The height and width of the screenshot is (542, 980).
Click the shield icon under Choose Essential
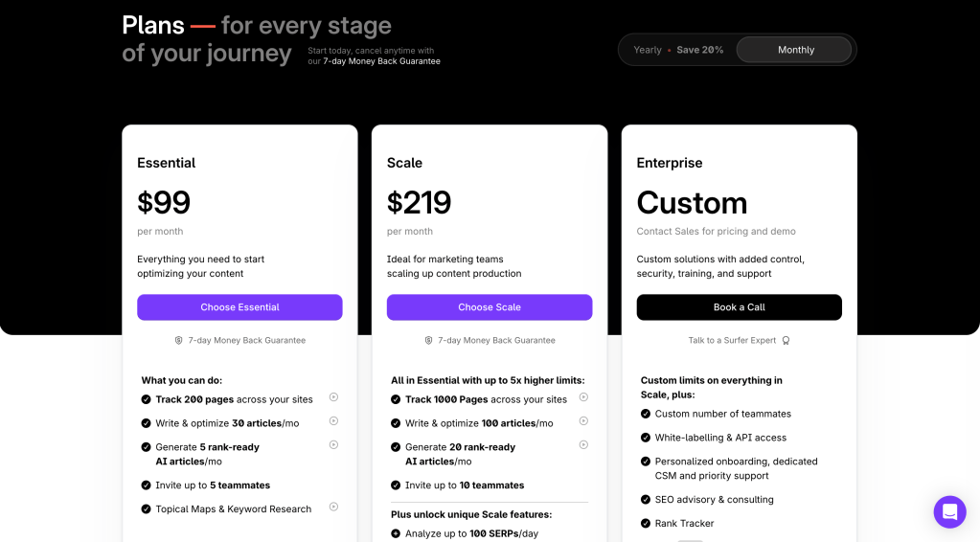[178, 340]
